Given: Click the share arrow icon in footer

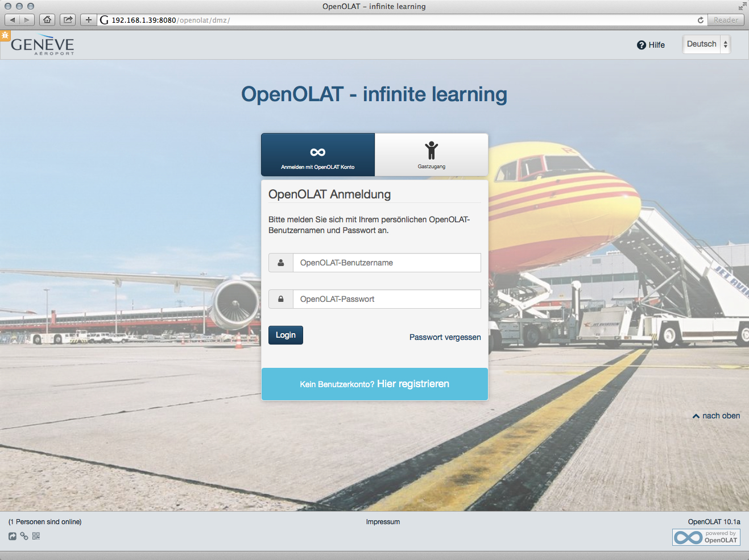Looking at the screenshot, I should point(13,536).
